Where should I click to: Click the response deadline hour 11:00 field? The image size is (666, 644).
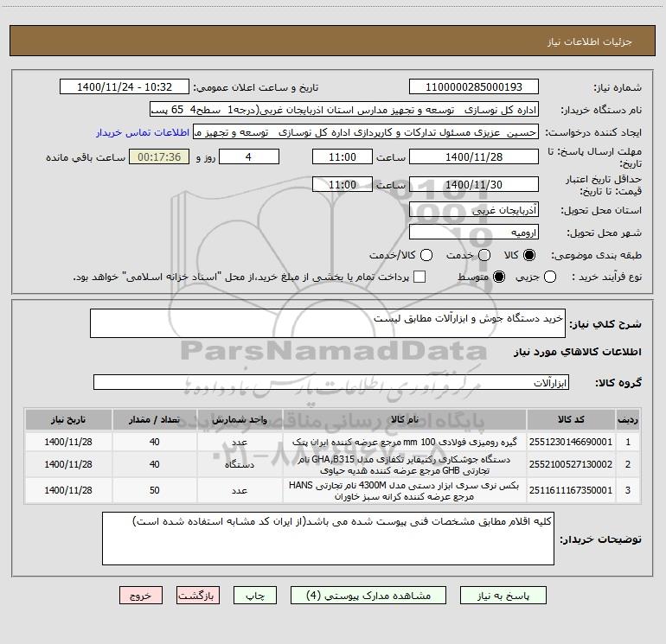point(343,156)
